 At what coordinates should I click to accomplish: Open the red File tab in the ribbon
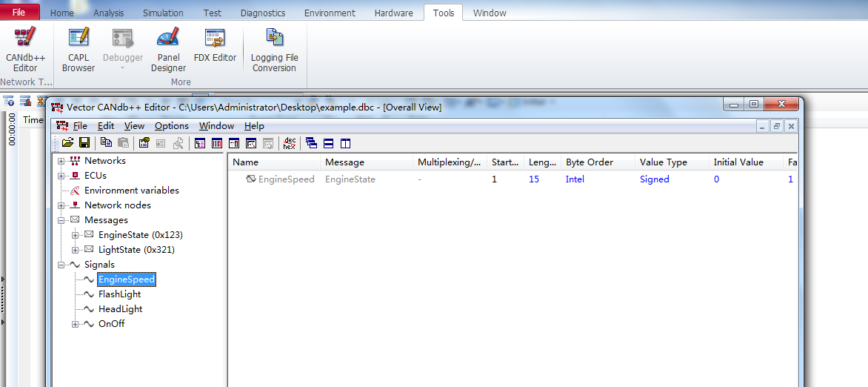[20, 12]
